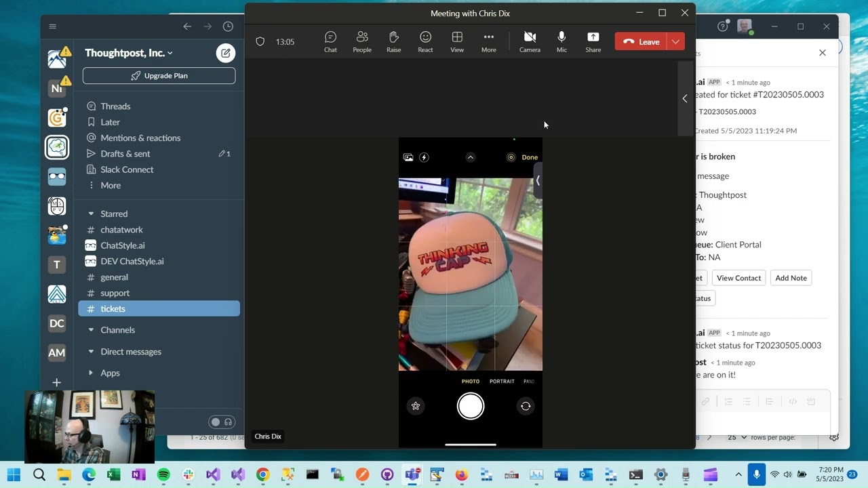Open Spotify from the taskbar
This screenshot has width=868, height=488.
(x=163, y=474)
